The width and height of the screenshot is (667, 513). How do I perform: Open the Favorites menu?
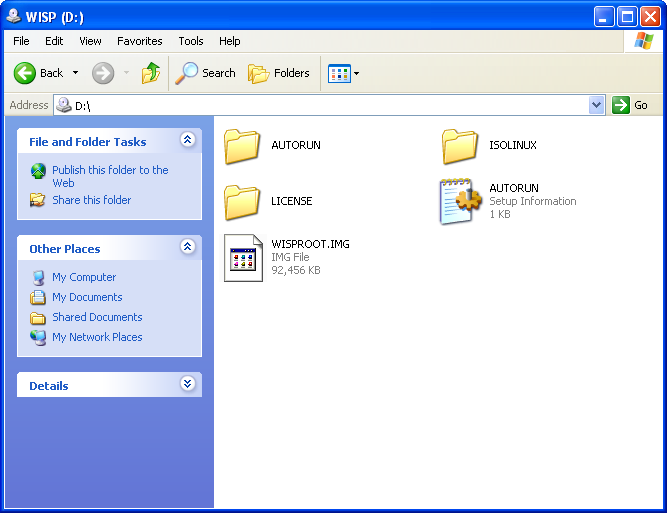tap(140, 41)
